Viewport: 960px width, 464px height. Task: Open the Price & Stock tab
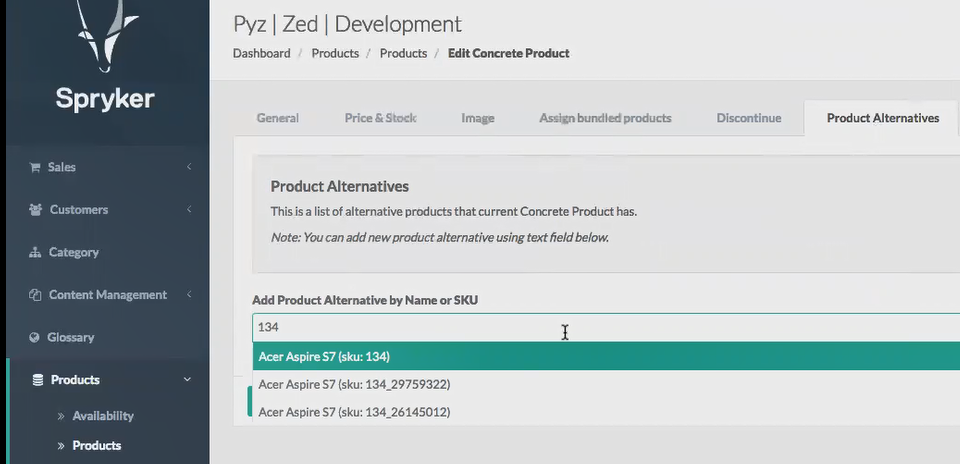point(380,118)
